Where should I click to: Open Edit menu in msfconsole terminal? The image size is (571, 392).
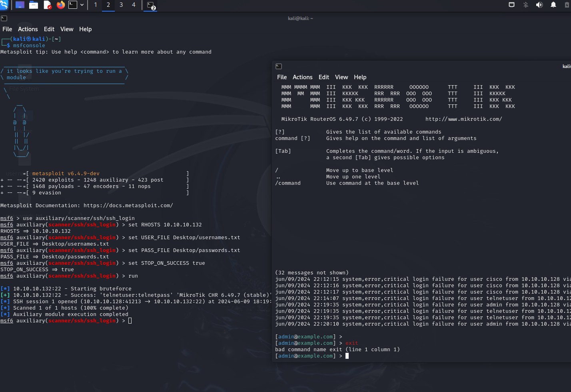coord(49,29)
